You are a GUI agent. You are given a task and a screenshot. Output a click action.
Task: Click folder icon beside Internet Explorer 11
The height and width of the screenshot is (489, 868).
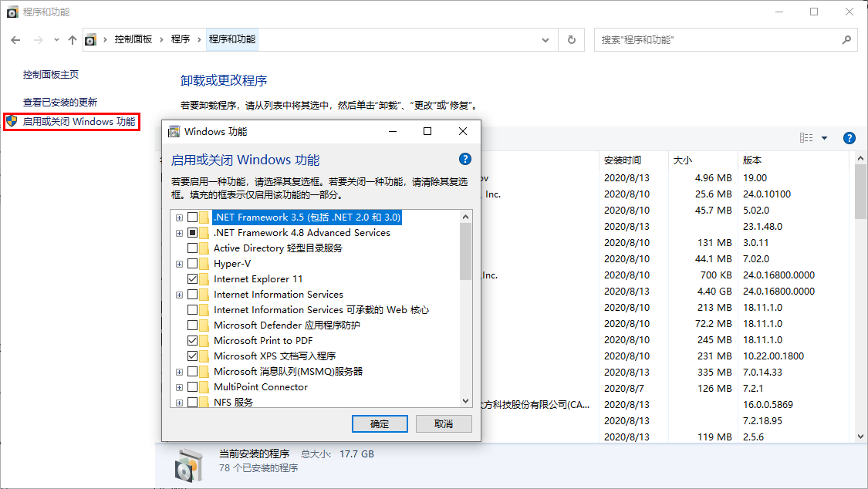(204, 278)
